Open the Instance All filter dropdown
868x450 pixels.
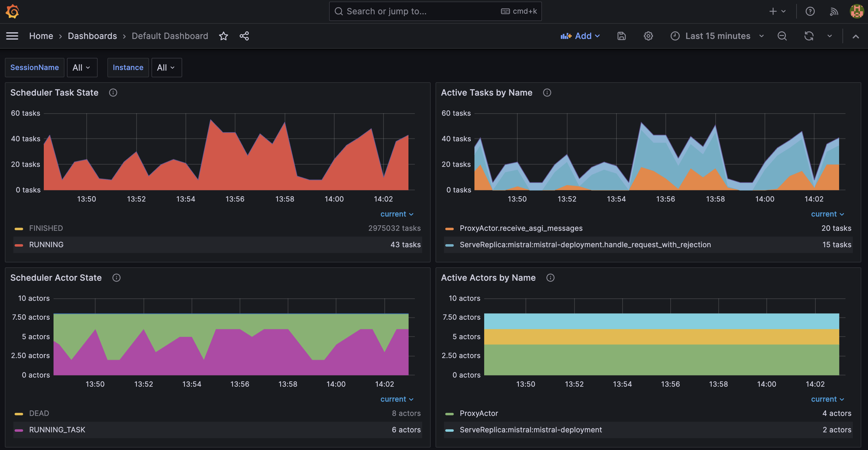[166, 67]
